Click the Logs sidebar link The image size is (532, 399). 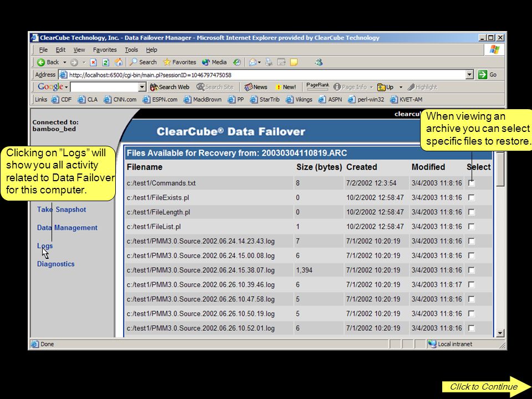(x=45, y=245)
